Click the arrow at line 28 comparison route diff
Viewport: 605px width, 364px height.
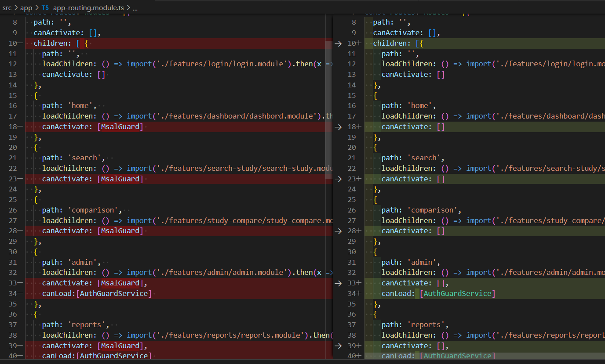click(x=337, y=231)
